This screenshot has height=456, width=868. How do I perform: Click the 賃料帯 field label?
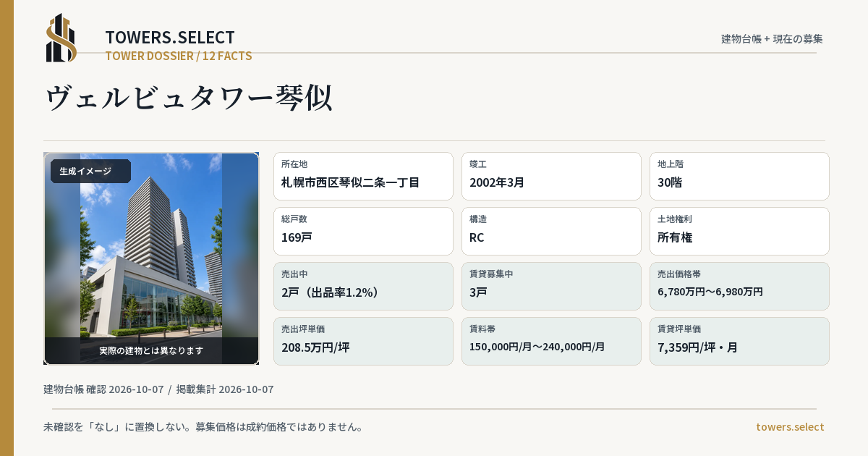[x=482, y=329]
